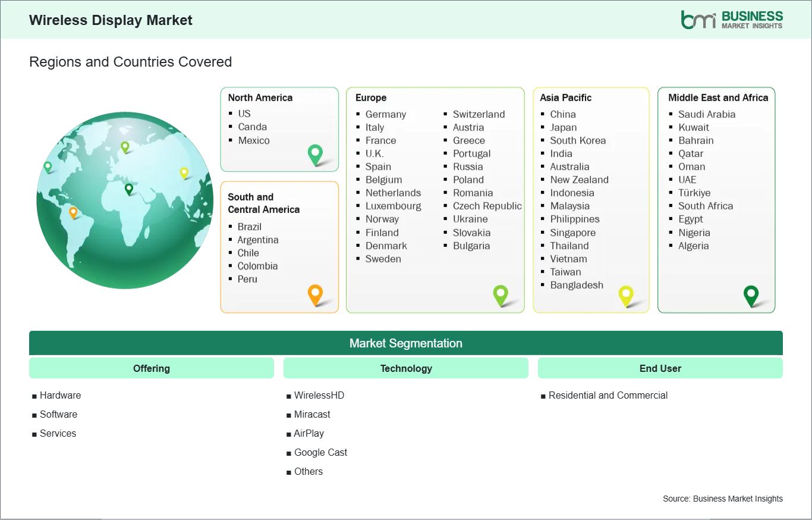
Task: Click the orange map pin on the globe
Action: [73, 212]
